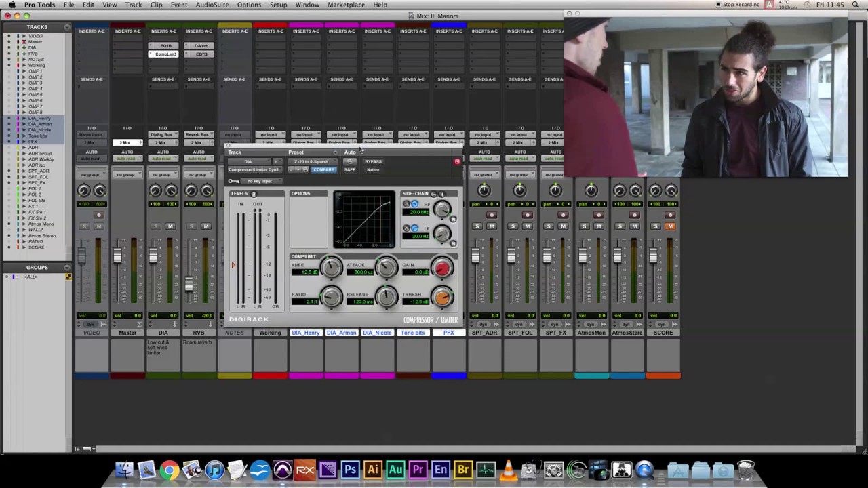Open the Track menu

[x=134, y=5]
